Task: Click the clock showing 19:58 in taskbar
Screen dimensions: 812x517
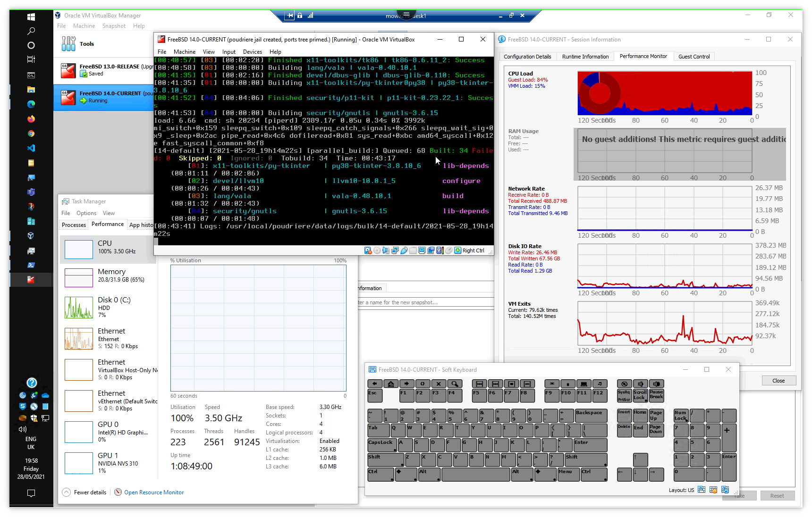Action: click(31, 460)
